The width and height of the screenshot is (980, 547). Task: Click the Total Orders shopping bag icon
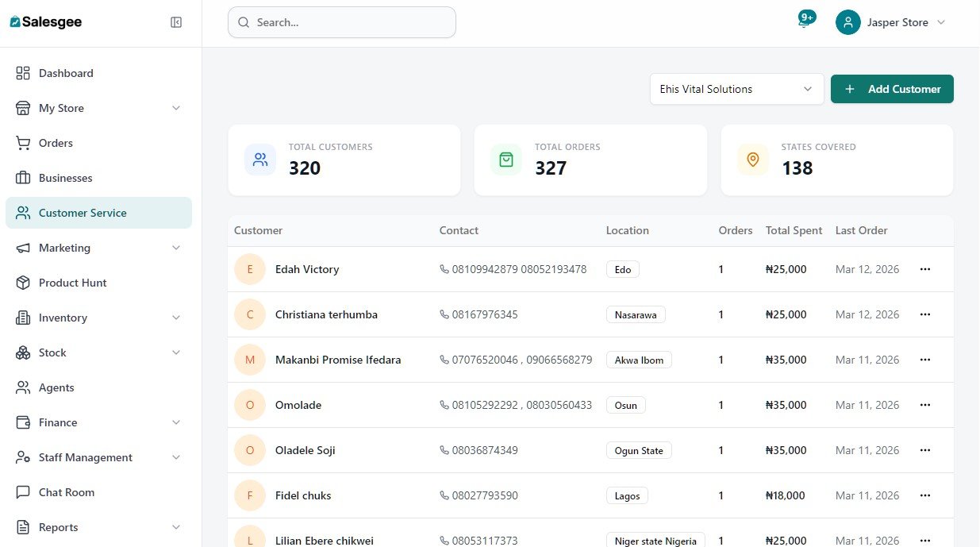tap(506, 160)
